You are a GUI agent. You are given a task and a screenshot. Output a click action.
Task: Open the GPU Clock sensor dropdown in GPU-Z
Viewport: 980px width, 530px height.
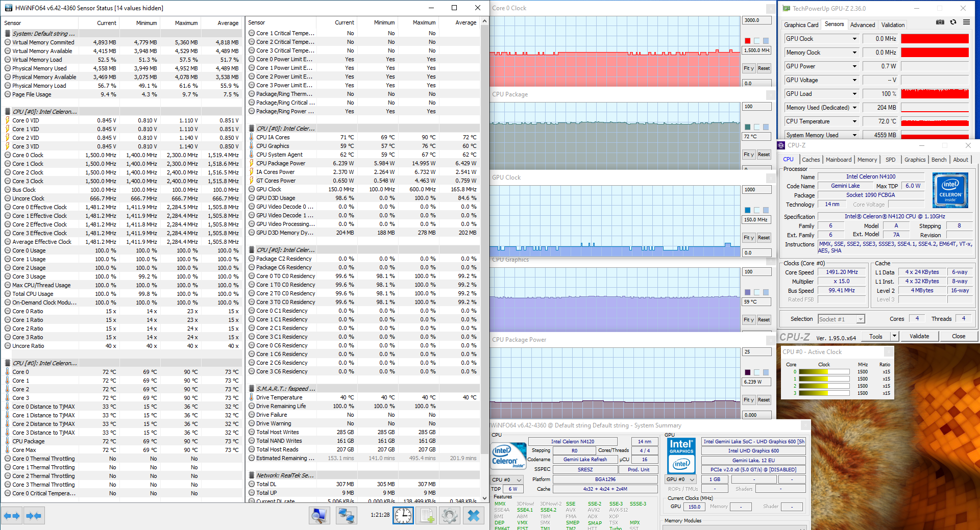coord(854,39)
